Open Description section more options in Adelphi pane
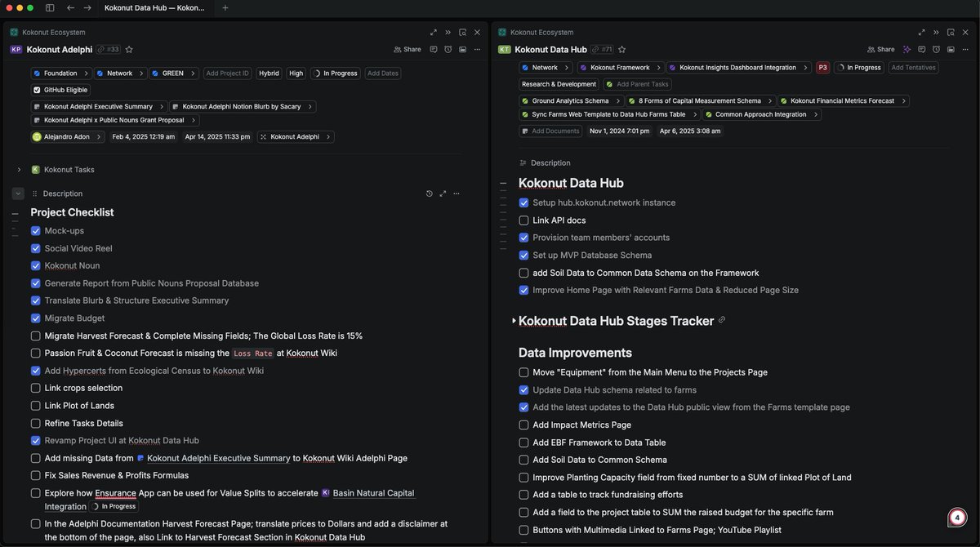The height and width of the screenshot is (547, 980). coord(457,193)
